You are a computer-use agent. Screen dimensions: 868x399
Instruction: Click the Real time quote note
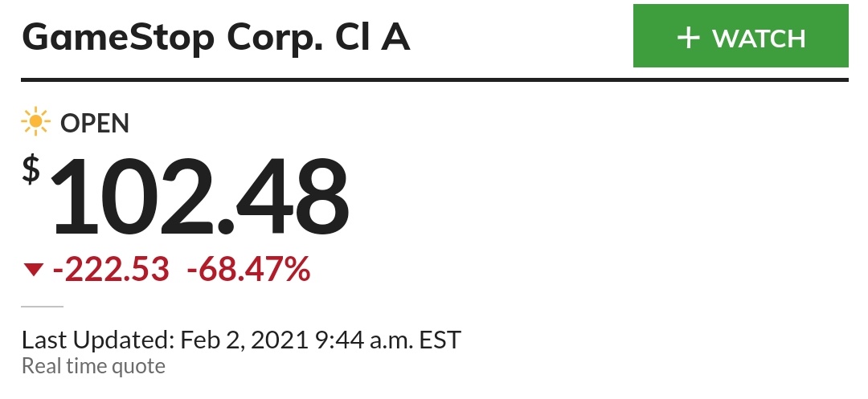point(93,366)
